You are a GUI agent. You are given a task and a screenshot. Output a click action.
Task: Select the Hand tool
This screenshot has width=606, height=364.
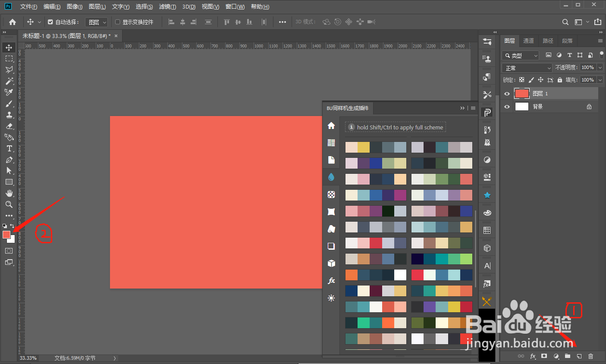[9, 193]
